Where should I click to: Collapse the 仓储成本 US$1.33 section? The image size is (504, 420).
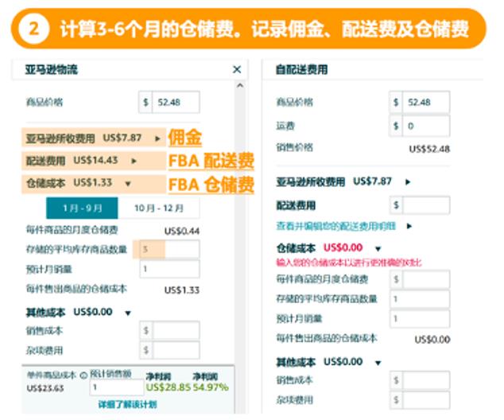pos(130,183)
